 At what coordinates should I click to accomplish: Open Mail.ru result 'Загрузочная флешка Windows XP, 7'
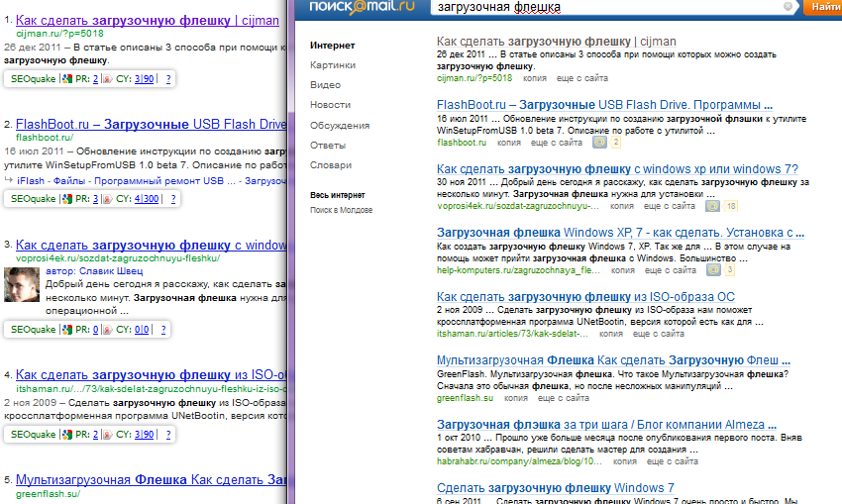620,233
